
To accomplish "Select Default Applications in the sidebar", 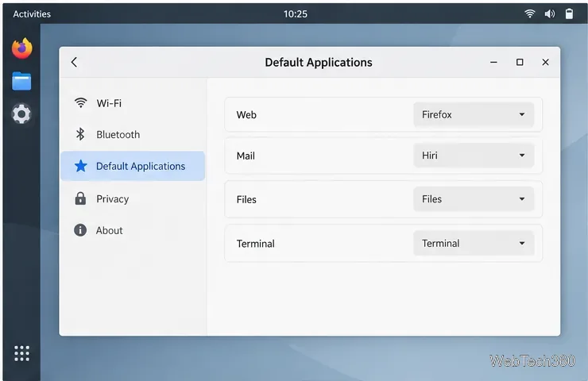I will (133, 166).
